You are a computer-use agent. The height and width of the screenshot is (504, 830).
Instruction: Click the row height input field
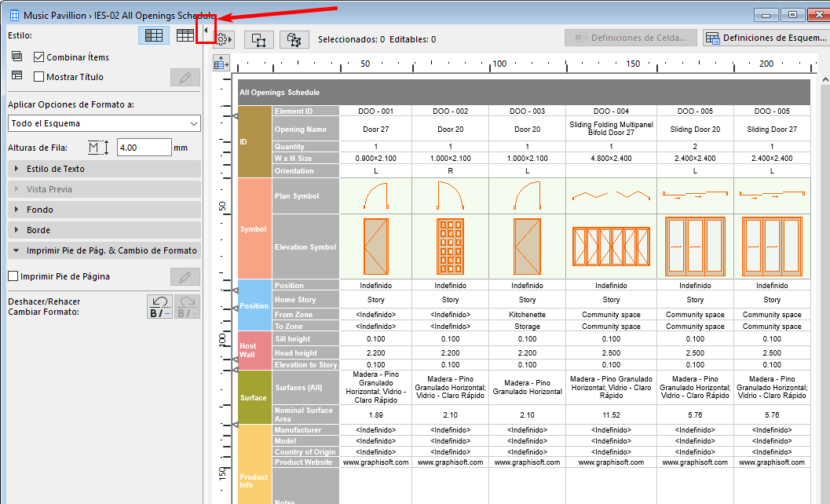pyautogui.click(x=144, y=147)
